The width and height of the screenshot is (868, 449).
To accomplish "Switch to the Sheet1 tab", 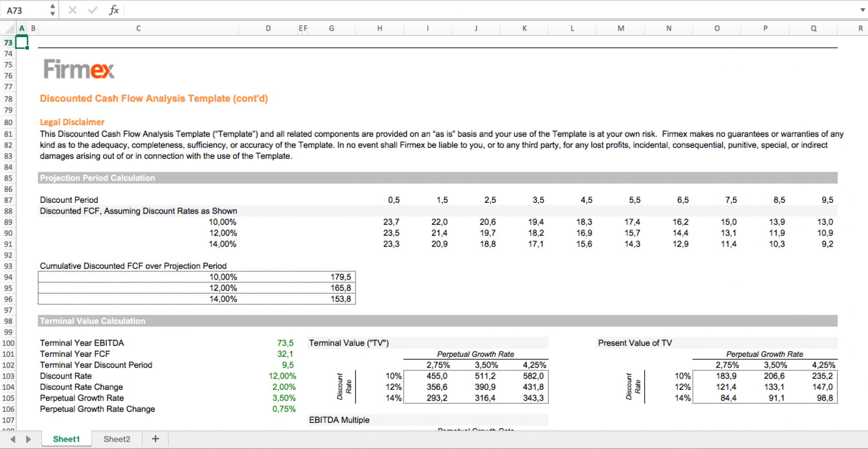I will point(66,439).
